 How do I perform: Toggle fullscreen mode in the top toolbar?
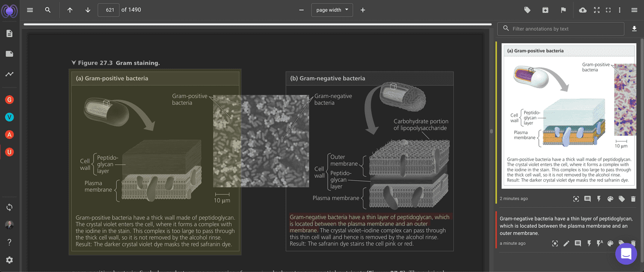pos(597,10)
